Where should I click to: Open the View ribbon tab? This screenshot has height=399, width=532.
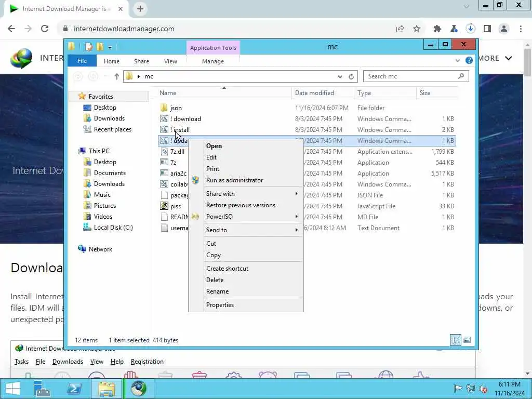[x=170, y=61]
